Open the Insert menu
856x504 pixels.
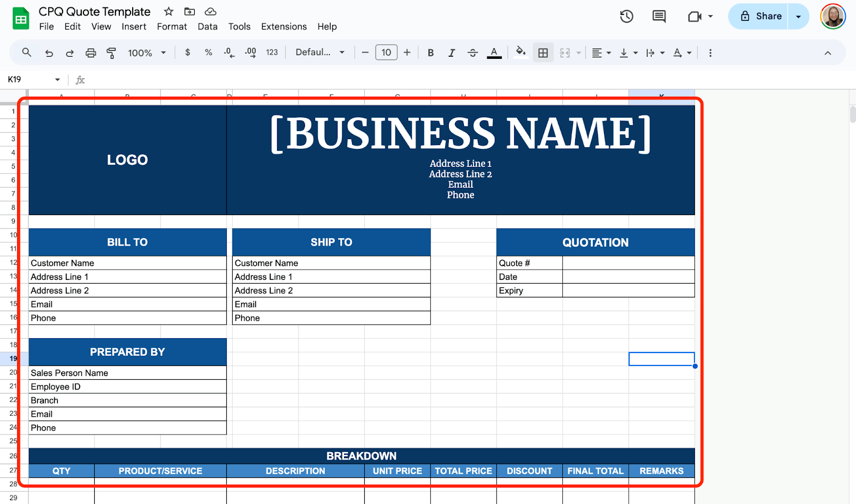134,27
